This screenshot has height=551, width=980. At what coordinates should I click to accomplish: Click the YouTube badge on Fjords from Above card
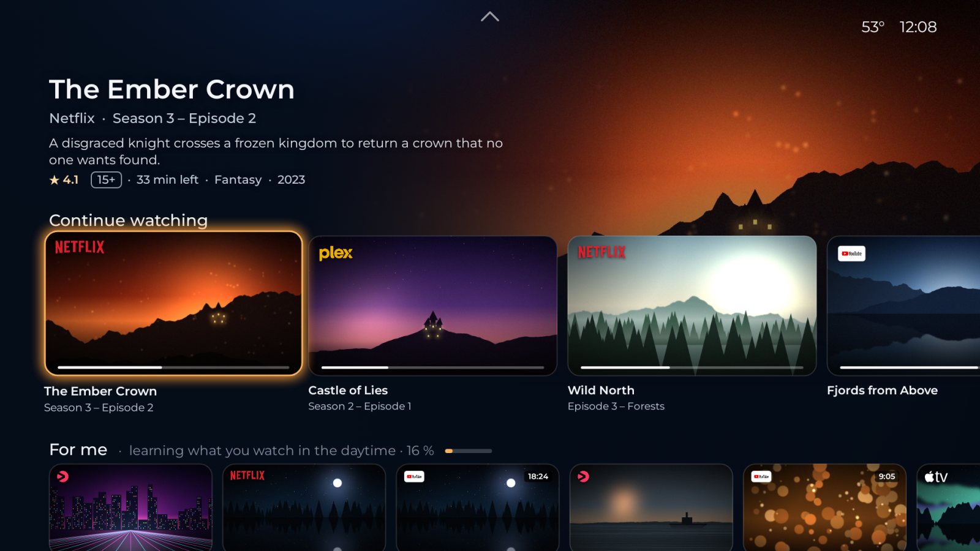click(851, 253)
